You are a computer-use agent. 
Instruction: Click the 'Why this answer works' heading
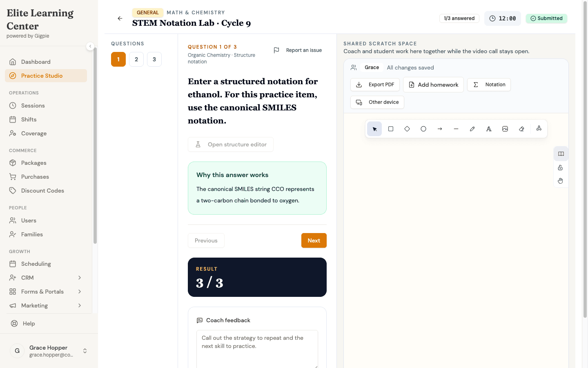232,175
